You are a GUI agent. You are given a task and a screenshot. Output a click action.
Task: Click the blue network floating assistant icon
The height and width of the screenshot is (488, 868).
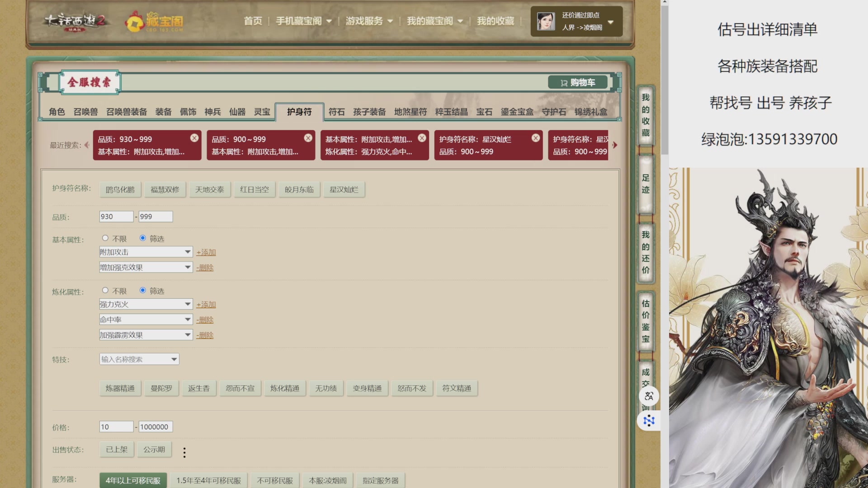tap(649, 421)
